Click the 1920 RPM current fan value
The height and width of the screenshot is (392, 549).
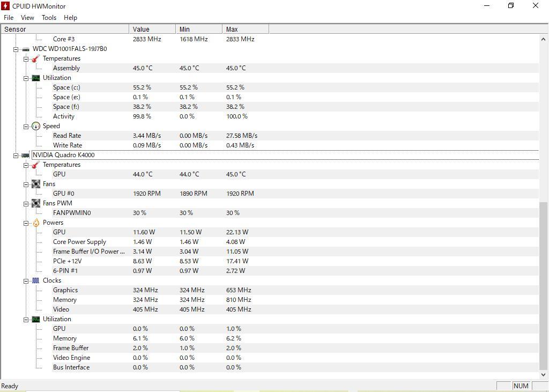coord(147,194)
